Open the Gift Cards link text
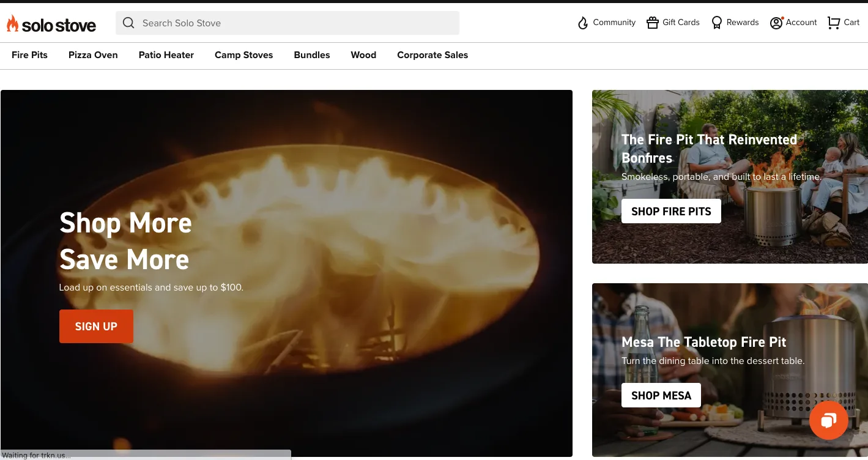 point(681,23)
